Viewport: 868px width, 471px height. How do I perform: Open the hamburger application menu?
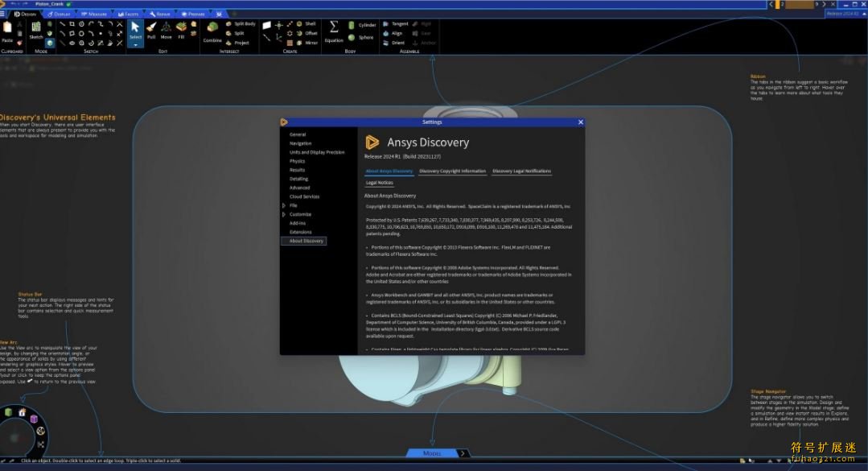(2, 14)
